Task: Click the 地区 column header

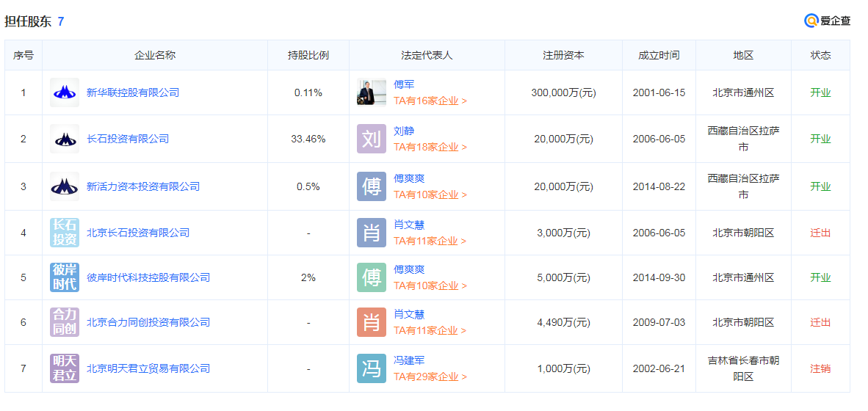Action: (x=743, y=55)
